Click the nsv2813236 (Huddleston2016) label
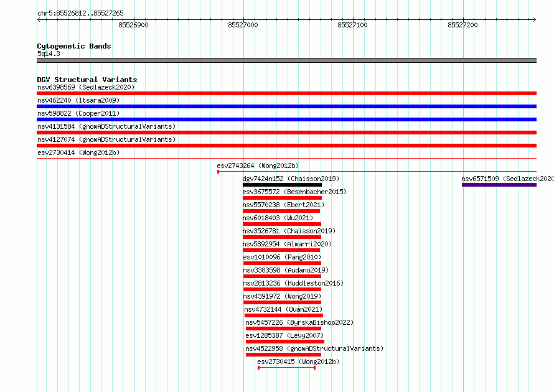Screen dimensions: 554x392 coord(293,283)
